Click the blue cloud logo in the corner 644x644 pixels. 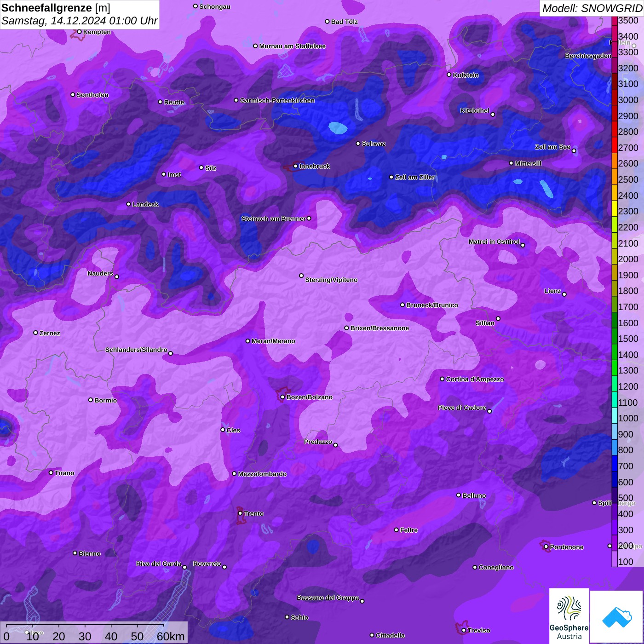tap(617, 617)
